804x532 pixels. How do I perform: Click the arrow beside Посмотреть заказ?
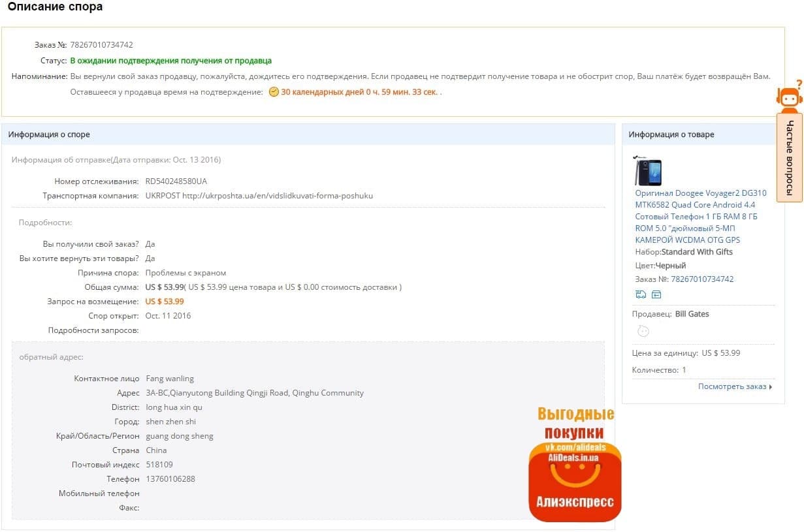771,387
